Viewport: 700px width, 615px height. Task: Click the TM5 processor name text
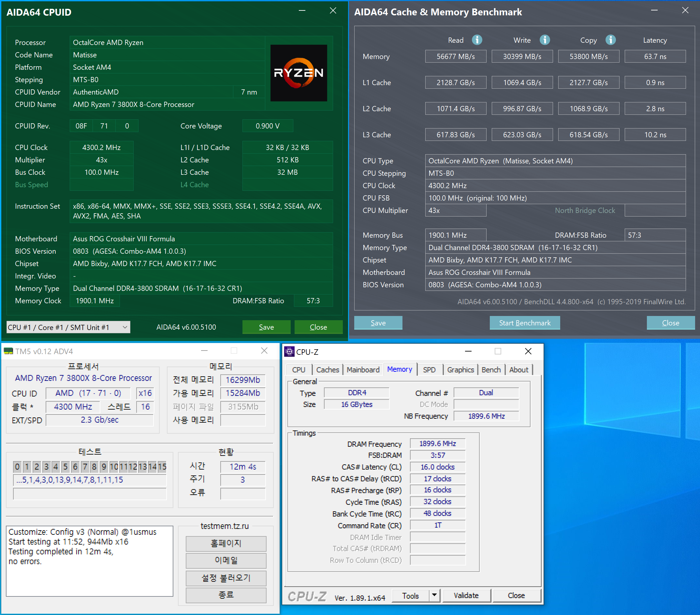[x=83, y=378]
